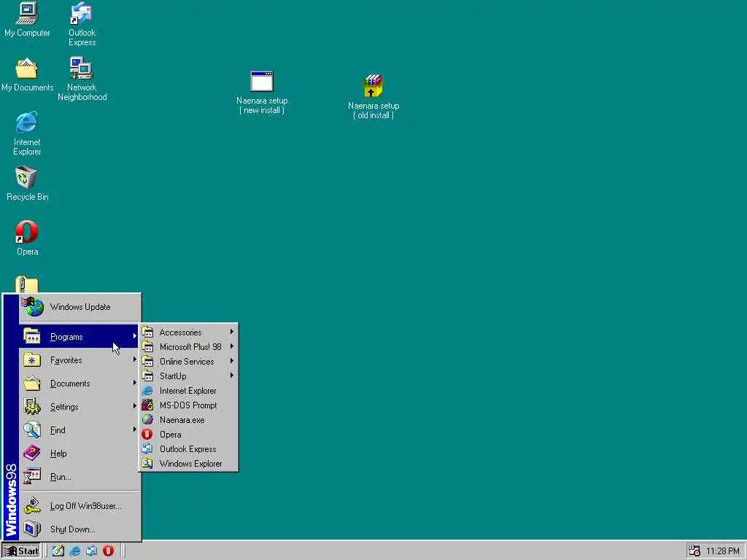747x560 pixels.
Task: Launch Naenara.exe from Programs menu
Action: (x=188, y=419)
